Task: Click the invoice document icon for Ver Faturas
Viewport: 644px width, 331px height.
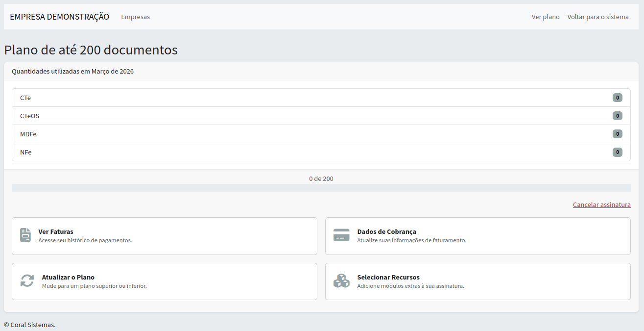Action: tap(25, 235)
